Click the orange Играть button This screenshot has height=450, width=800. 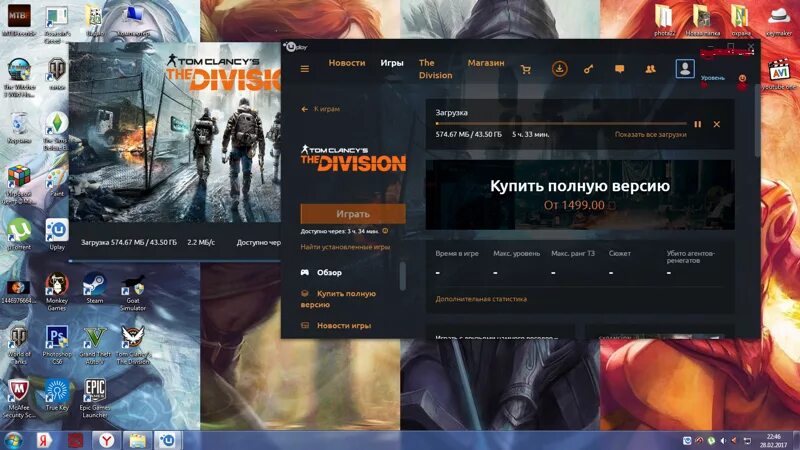[x=353, y=214]
